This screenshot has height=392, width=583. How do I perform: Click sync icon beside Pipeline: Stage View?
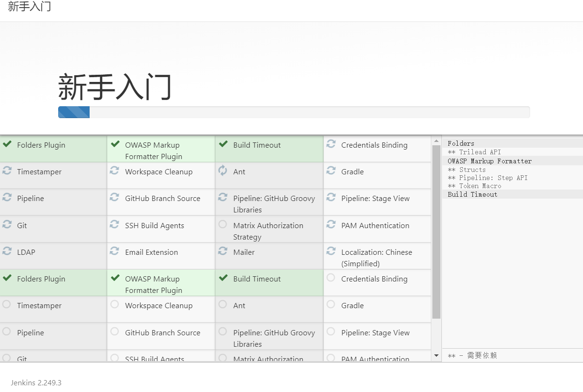click(x=331, y=197)
